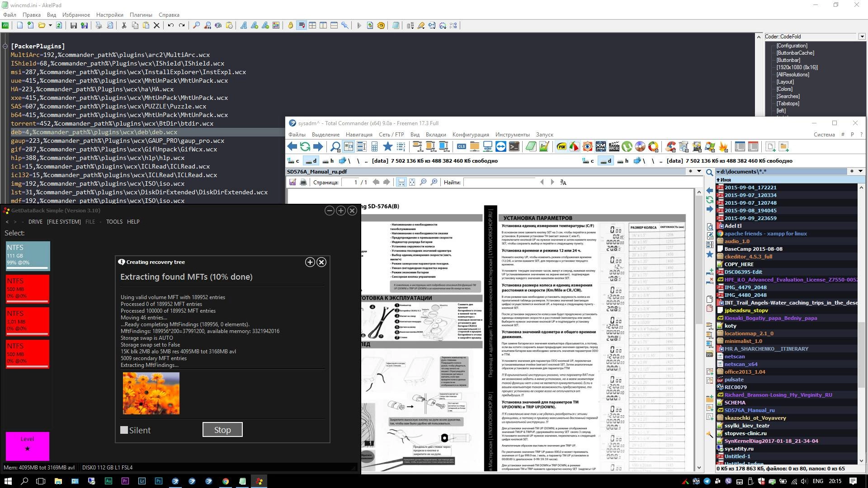Launch XMPlay from Total Commander toolbar

coord(600,146)
